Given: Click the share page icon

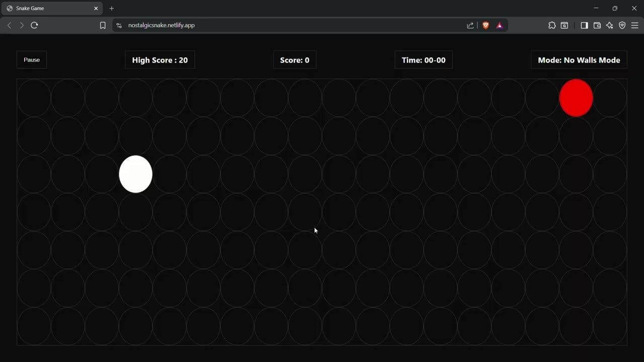Looking at the screenshot, I should (x=470, y=25).
